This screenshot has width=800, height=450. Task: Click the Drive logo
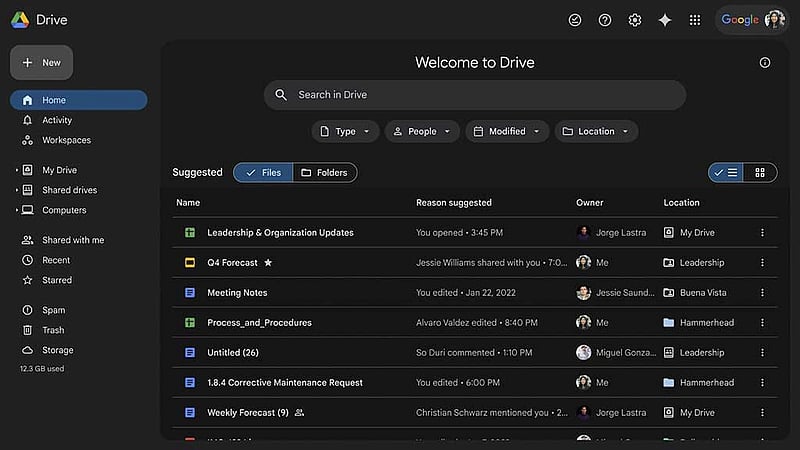point(20,20)
